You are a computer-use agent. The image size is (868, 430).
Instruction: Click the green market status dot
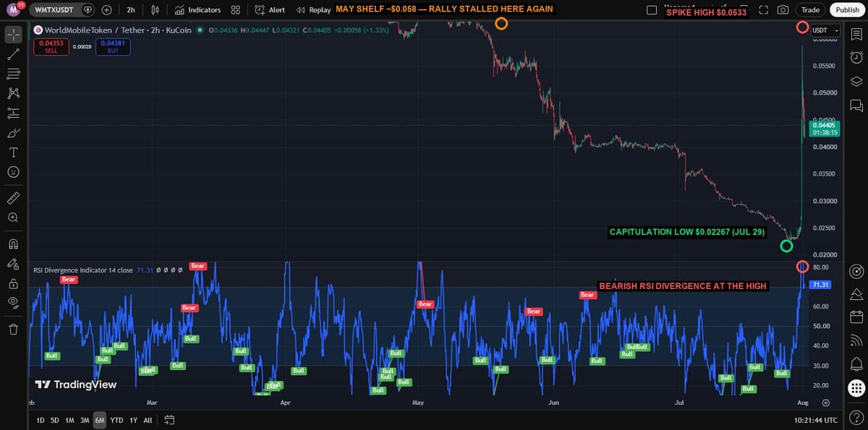(200, 30)
